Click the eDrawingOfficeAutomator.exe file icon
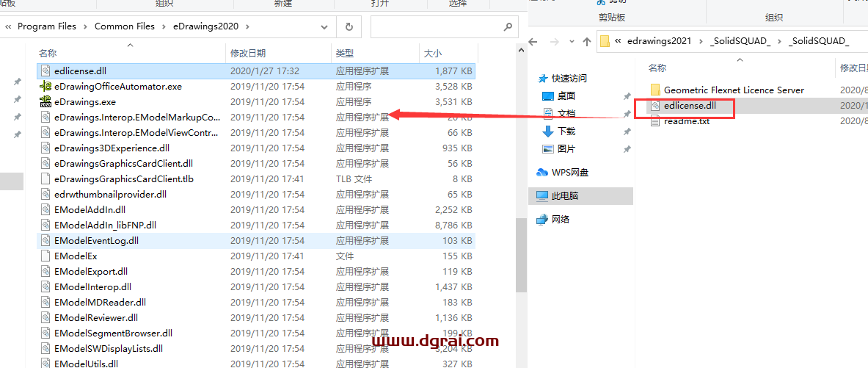 [45, 87]
